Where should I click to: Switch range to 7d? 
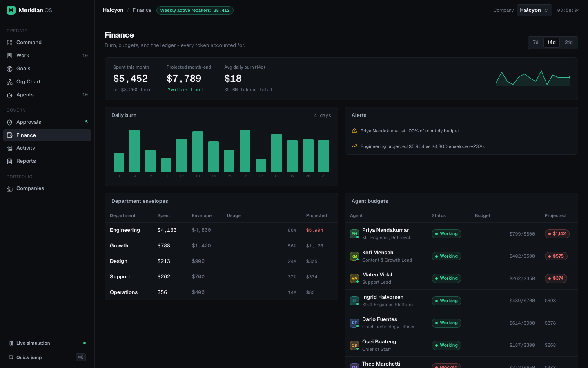point(536,43)
